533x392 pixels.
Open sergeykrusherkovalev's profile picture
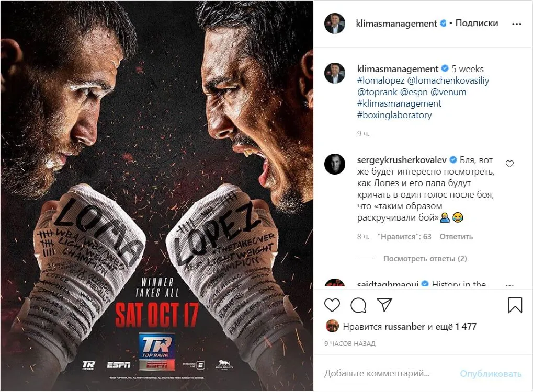(x=335, y=164)
